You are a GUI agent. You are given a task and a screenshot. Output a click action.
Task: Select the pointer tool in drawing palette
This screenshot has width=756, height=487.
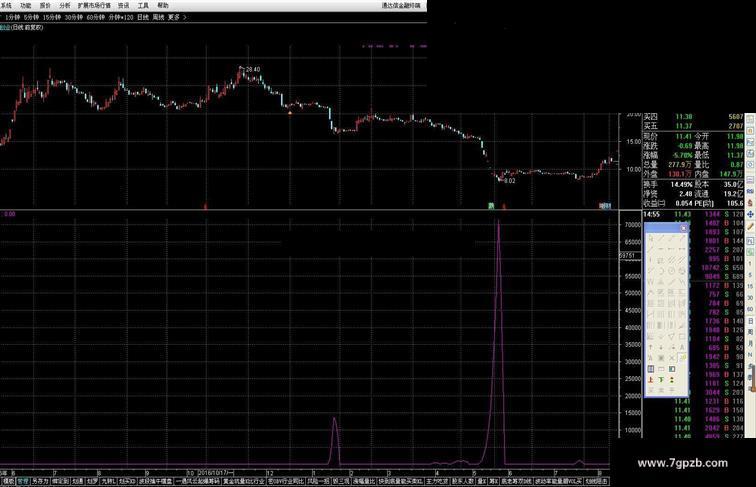650,238
